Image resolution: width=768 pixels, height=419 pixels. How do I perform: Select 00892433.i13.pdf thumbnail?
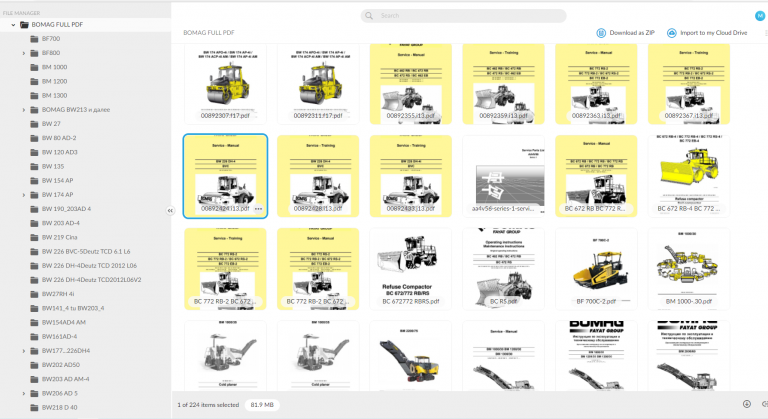pyautogui.click(x=410, y=176)
